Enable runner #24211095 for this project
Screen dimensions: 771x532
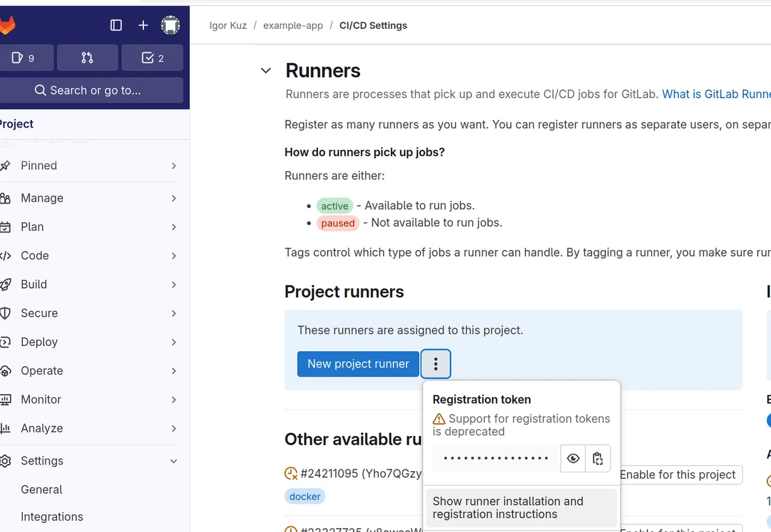pos(678,475)
